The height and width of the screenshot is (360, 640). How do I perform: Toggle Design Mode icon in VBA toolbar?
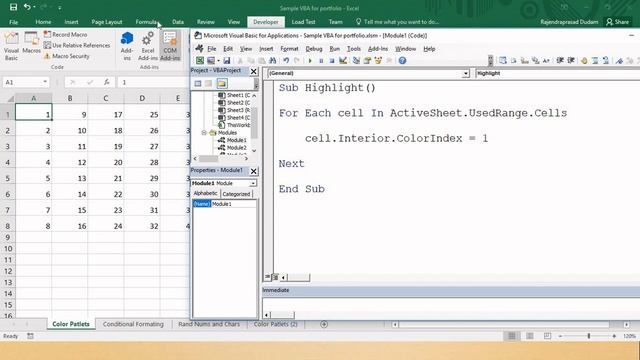pyautogui.click(x=343, y=61)
